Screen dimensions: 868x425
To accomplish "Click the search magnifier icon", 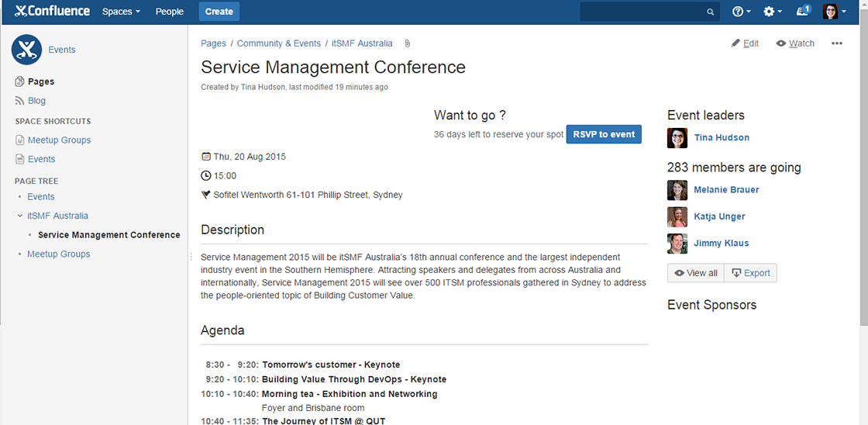I will click(710, 12).
